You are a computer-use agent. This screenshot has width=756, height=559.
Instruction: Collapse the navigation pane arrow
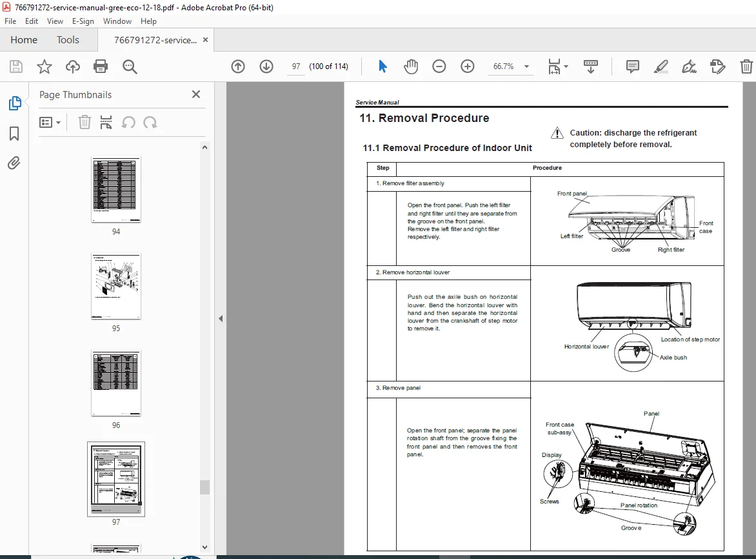[221, 319]
